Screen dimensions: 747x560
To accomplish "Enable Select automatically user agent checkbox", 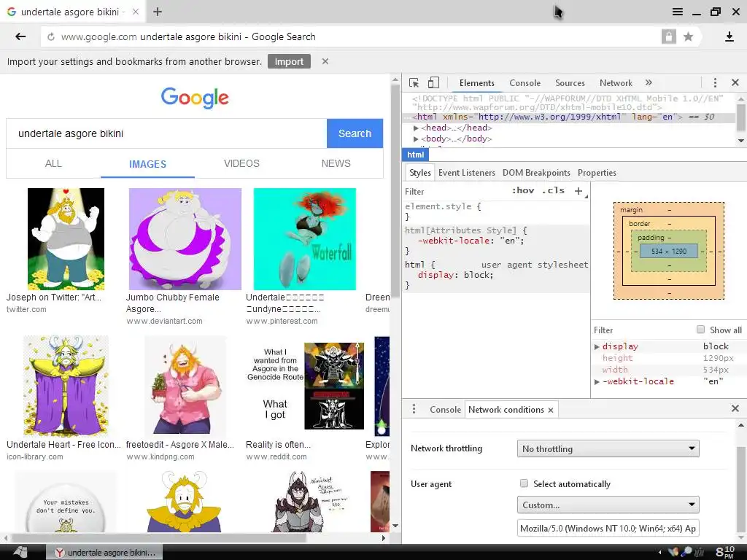I will [x=524, y=483].
